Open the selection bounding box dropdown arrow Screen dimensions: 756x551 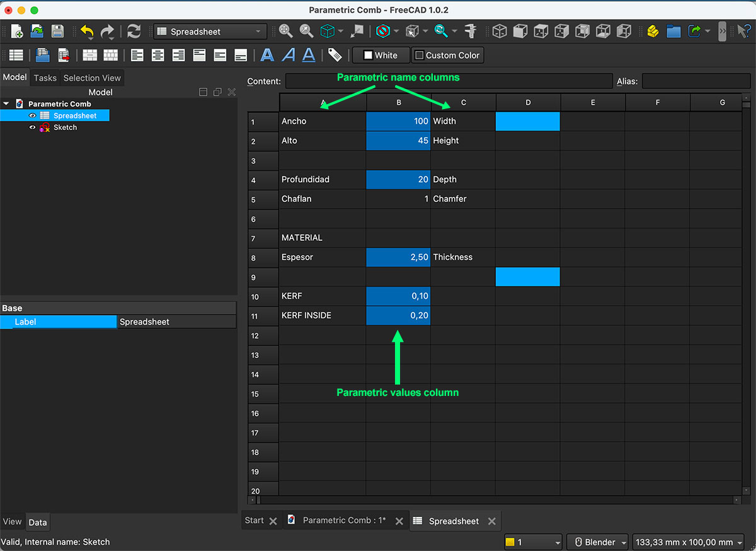pyautogui.click(x=425, y=31)
